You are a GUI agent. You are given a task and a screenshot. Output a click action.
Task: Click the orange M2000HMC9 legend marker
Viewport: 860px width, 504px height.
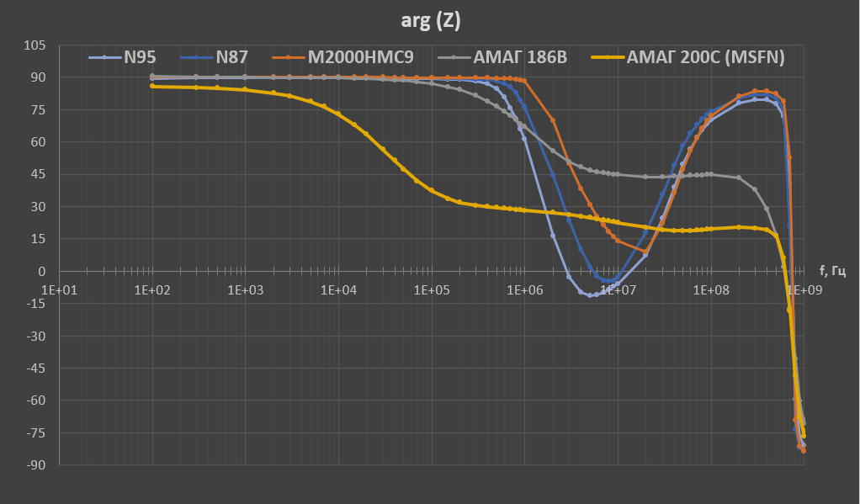click(288, 57)
